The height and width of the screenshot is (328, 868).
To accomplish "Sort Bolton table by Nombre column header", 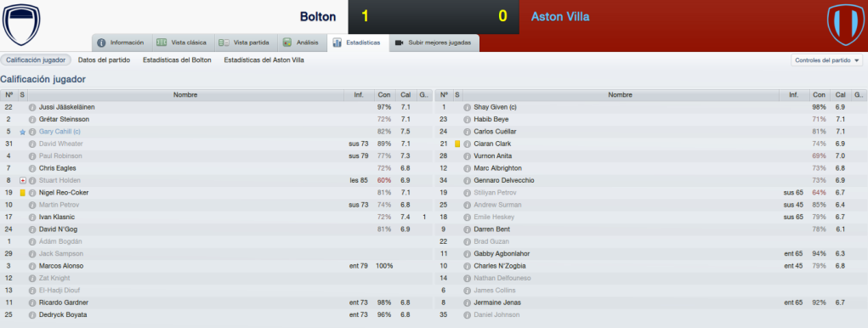I will click(x=184, y=95).
